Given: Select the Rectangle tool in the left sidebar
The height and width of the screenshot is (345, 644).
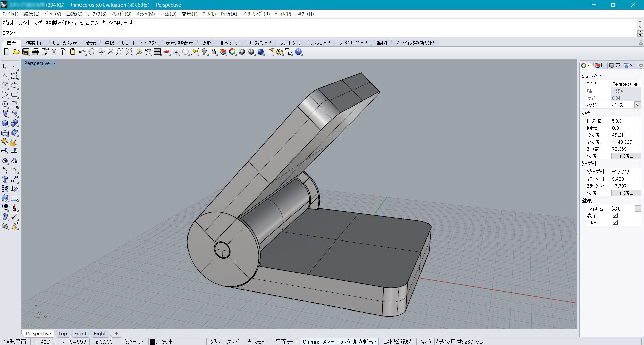Looking at the screenshot, I should [14, 95].
